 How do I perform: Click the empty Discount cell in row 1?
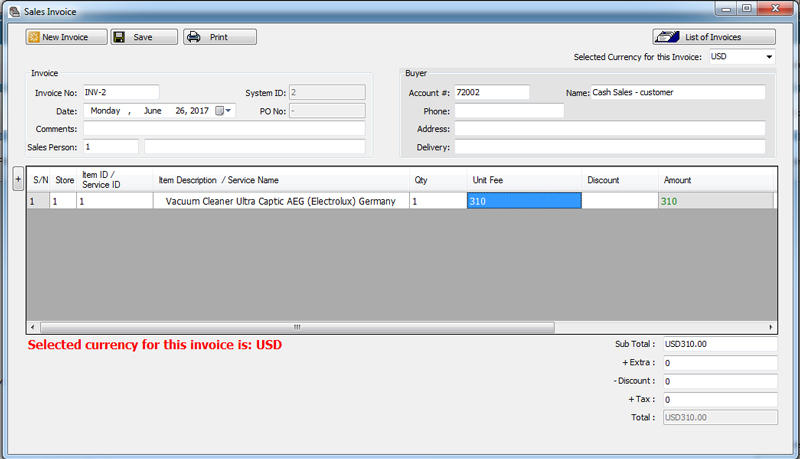[620, 201]
